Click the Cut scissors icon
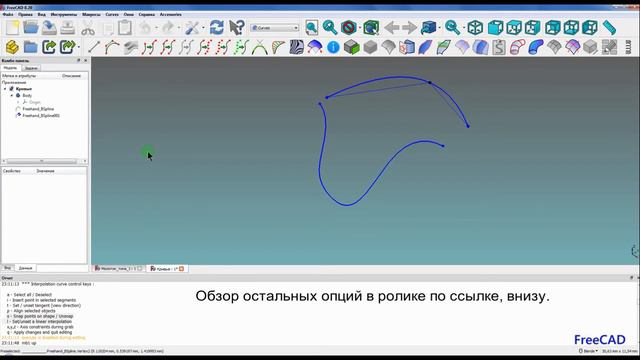 click(x=88, y=28)
